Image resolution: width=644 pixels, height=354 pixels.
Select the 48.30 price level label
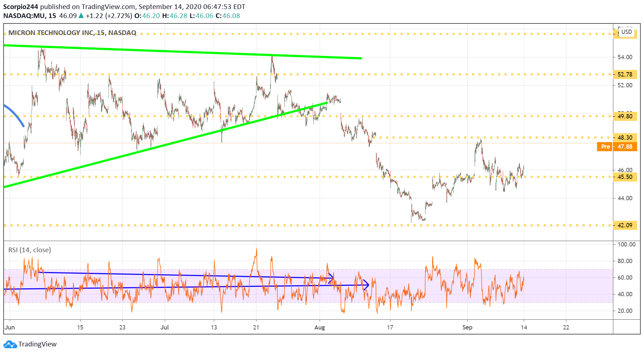tap(625, 137)
